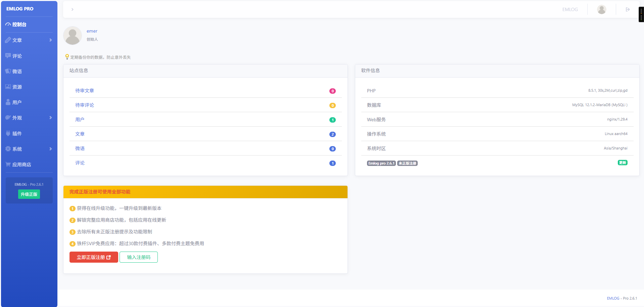Image resolution: width=644 pixels, height=307 pixels.
Task: Open the 插件 plugins page
Action: click(x=17, y=134)
